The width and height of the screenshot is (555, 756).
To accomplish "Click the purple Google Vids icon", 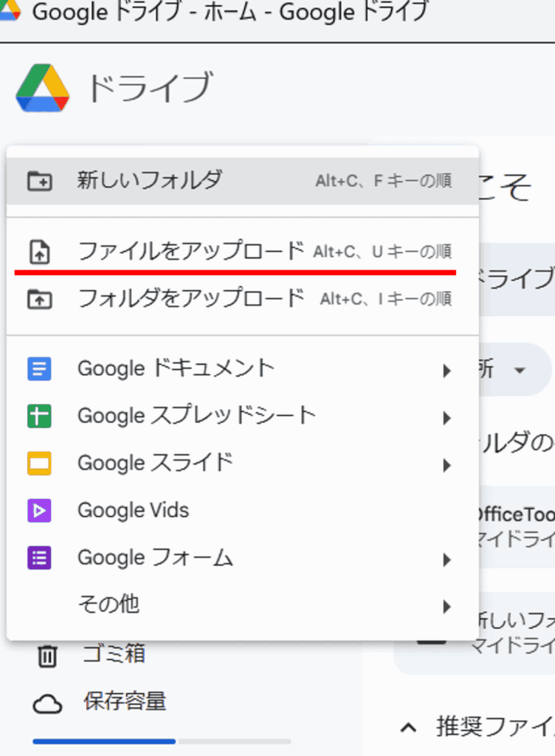I will pos(39,511).
